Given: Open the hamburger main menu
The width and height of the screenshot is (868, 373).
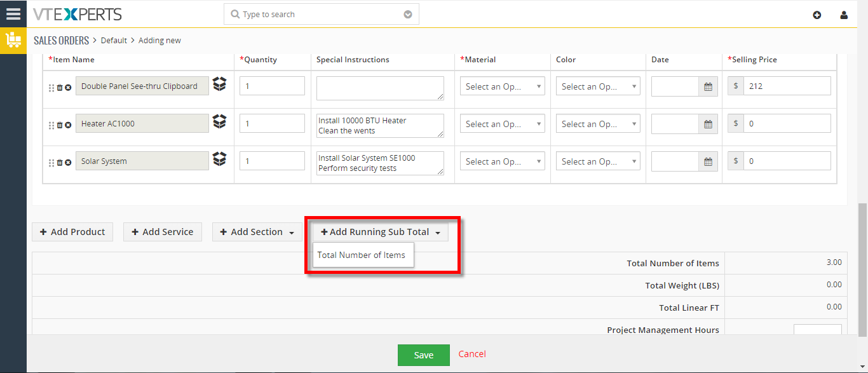Looking at the screenshot, I should click(x=13, y=13).
